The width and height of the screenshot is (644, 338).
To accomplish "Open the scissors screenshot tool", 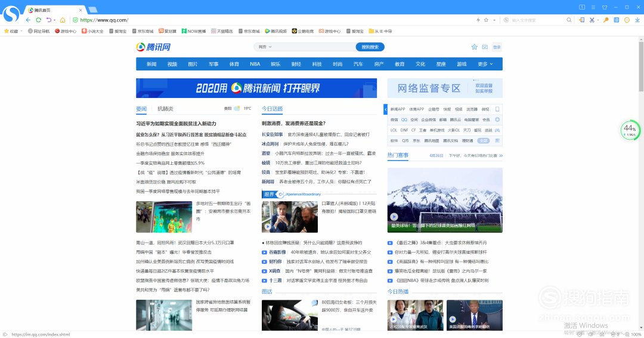I will tap(592, 20).
